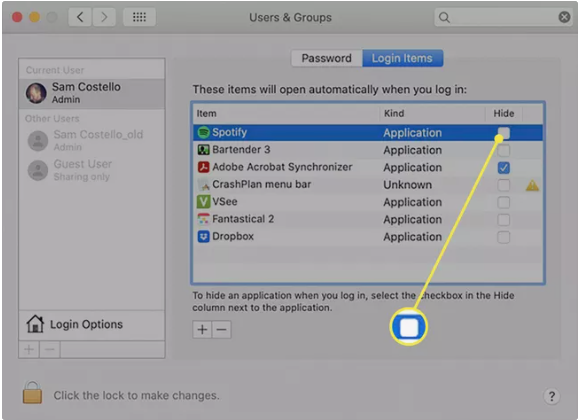584x420 pixels.
Task: Select the Dropbox row name
Action: tap(233, 236)
